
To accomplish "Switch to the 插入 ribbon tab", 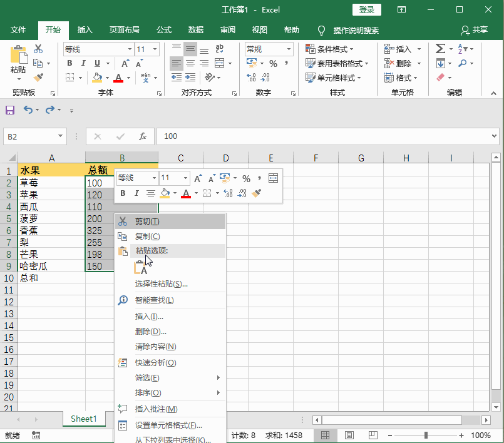I will [x=85, y=30].
